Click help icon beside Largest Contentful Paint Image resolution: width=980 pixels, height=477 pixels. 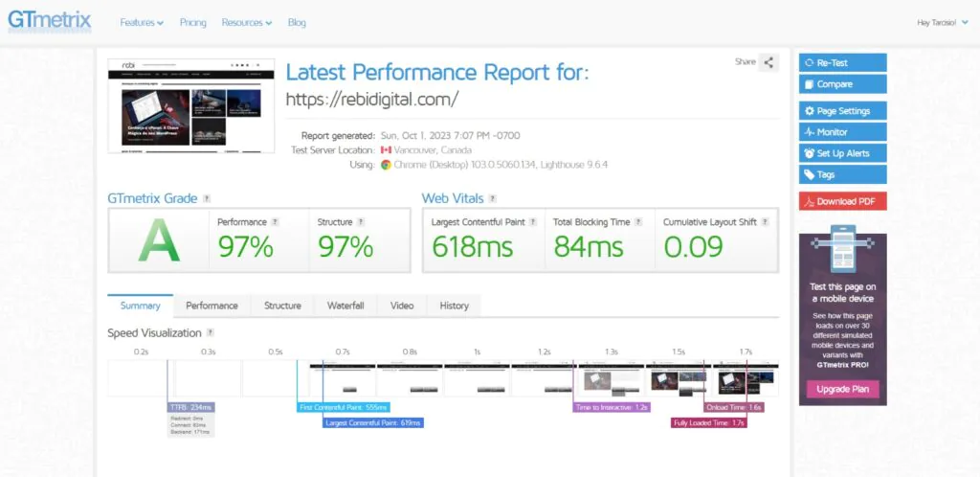[x=533, y=222]
